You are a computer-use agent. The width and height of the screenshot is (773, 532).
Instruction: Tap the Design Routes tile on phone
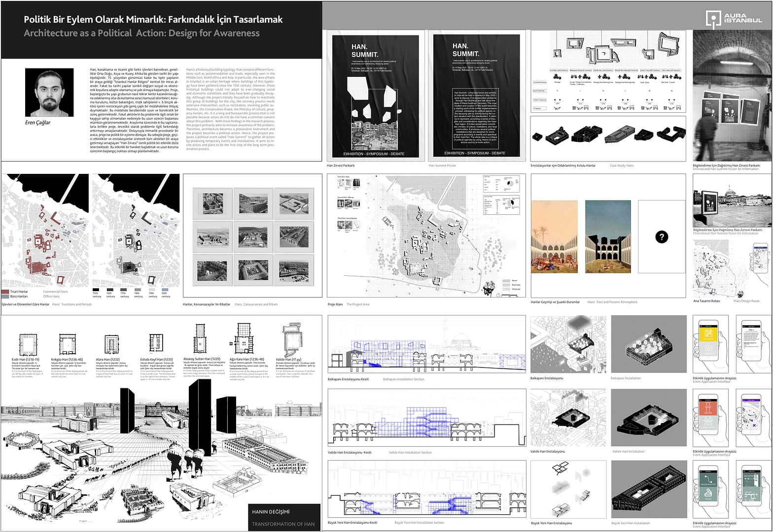point(708,481)
